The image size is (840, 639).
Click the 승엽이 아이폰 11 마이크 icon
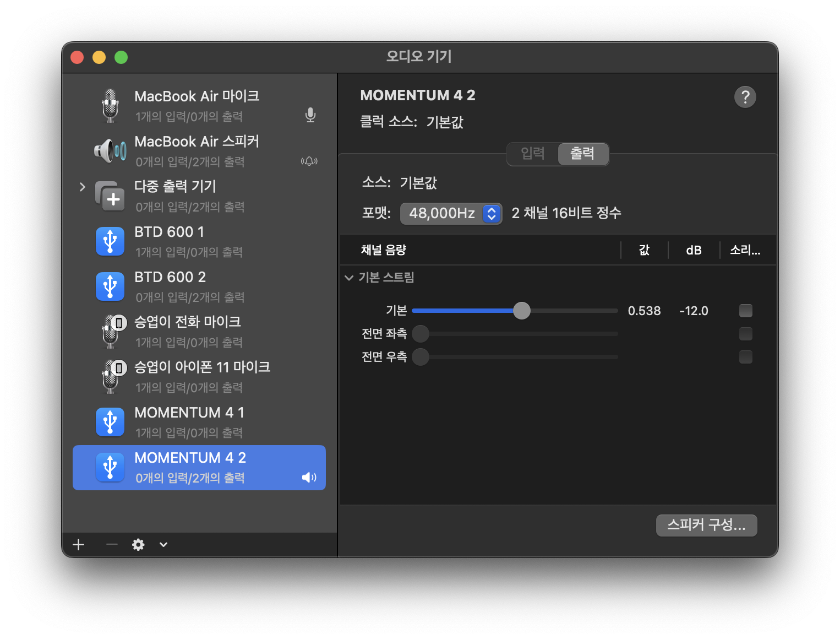(113, 376)
